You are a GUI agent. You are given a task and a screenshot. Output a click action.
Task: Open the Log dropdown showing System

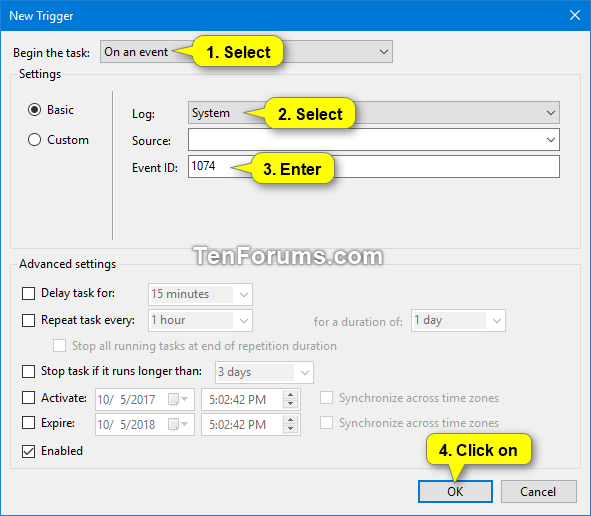(x=374, y=113)
